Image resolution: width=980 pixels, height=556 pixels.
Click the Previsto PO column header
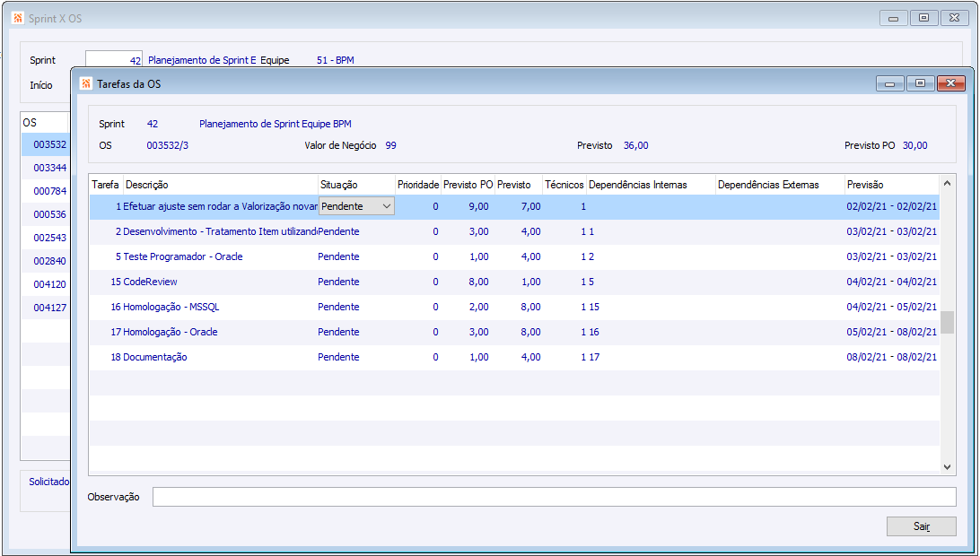click(468, 185)
